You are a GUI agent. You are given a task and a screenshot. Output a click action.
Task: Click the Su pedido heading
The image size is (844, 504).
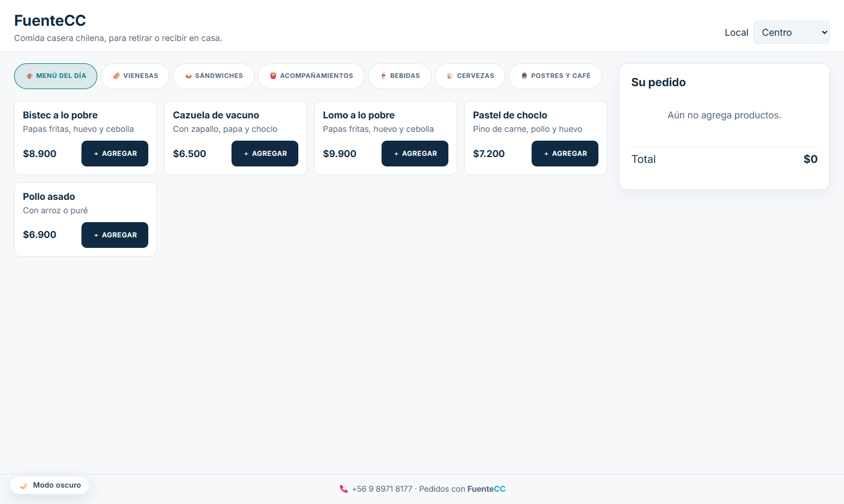click(658, 83)
